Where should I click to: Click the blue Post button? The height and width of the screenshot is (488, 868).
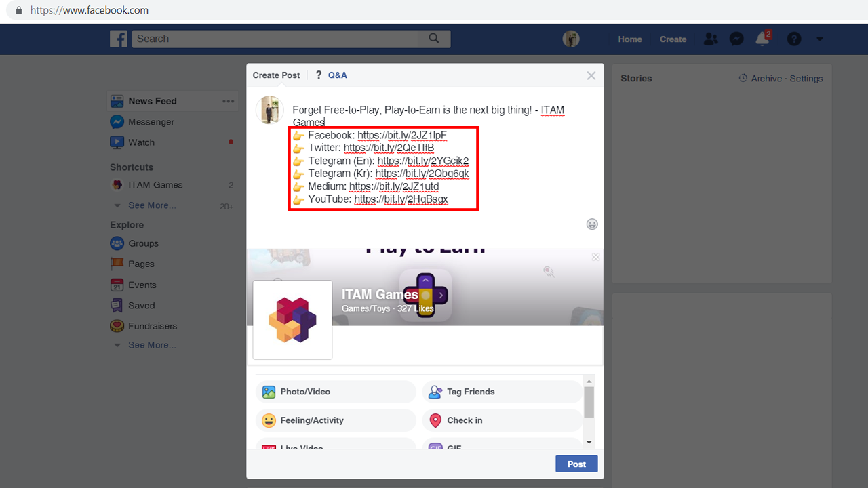pyautogui.click(x=576, y=464)
